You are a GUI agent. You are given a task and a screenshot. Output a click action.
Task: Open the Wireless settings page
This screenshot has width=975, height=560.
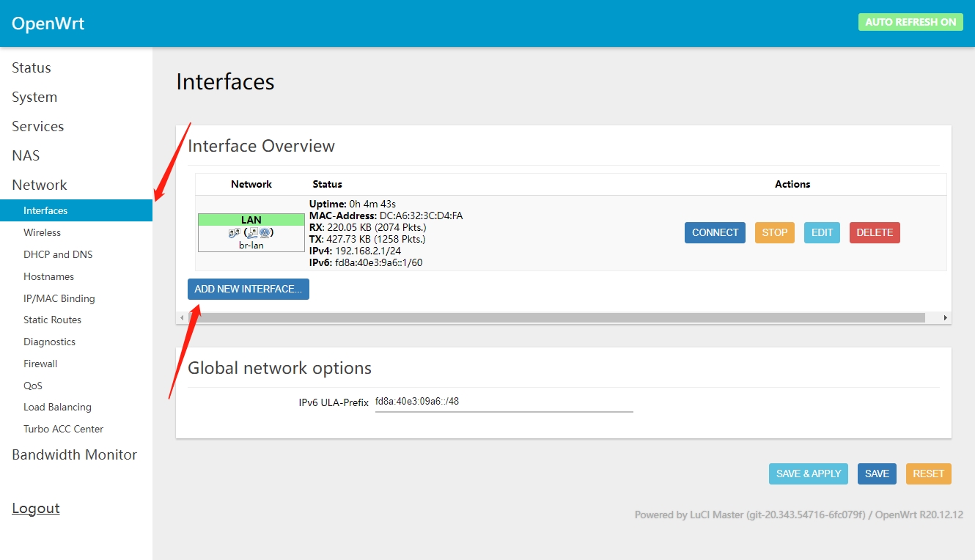pos(43,232)
